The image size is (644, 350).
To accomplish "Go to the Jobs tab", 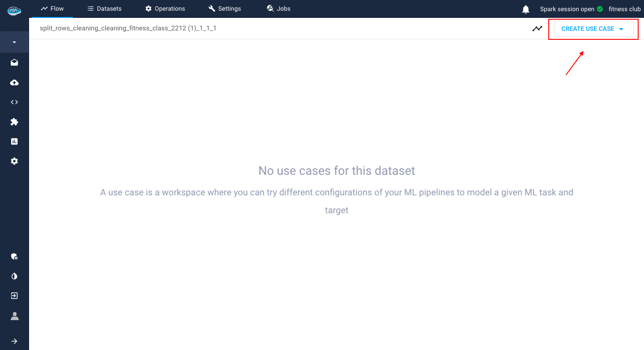I will [279, 8].
